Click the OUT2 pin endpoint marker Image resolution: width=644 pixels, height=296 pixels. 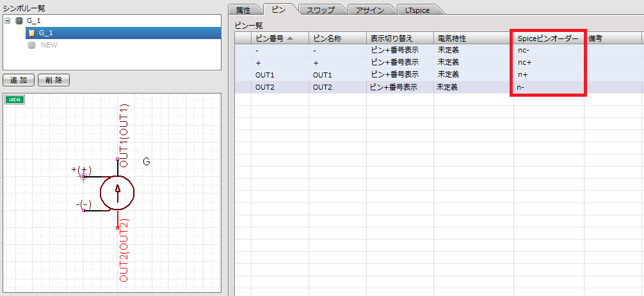pyautogui.click(x=117, y=227)
